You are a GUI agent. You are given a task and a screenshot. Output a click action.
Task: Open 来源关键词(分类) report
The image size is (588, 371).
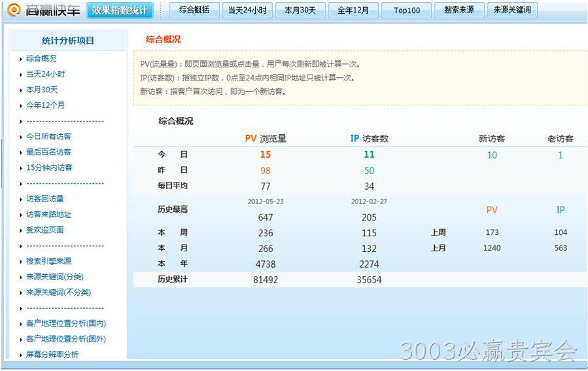click(55, 277)
